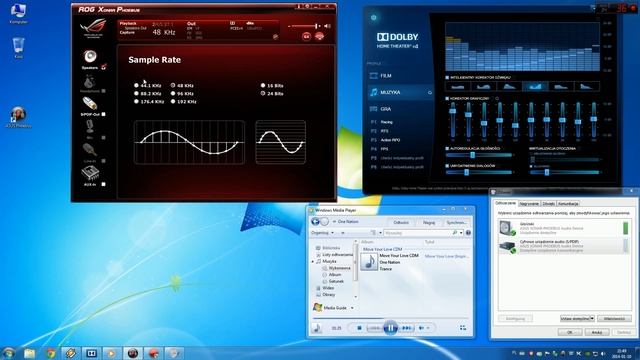Open File Explorer from taskbar
640x360 pixels.
(29, 353)
